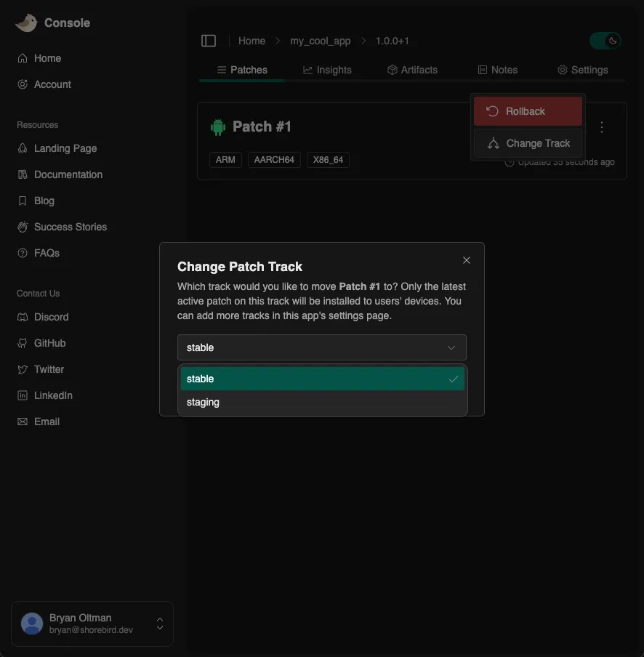644x657 pixels.
Task: Click the GitHub icon in the sidebar
Action: pos(22,343)
